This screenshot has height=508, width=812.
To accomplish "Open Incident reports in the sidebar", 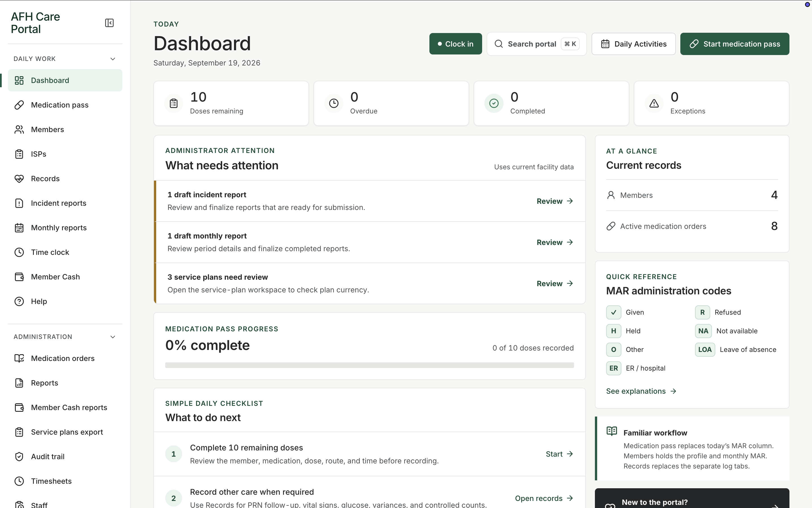I will click(x=65, y=203).
